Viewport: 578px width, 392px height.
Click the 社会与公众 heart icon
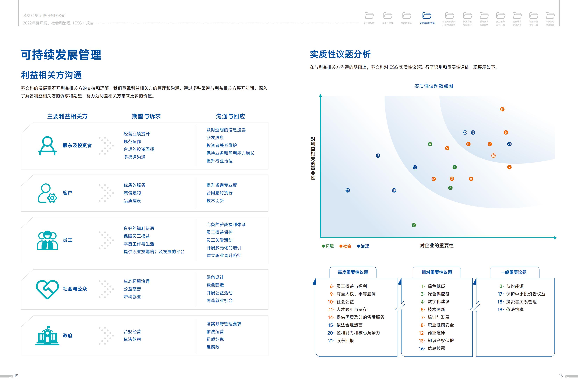click(x=47, y=289)
